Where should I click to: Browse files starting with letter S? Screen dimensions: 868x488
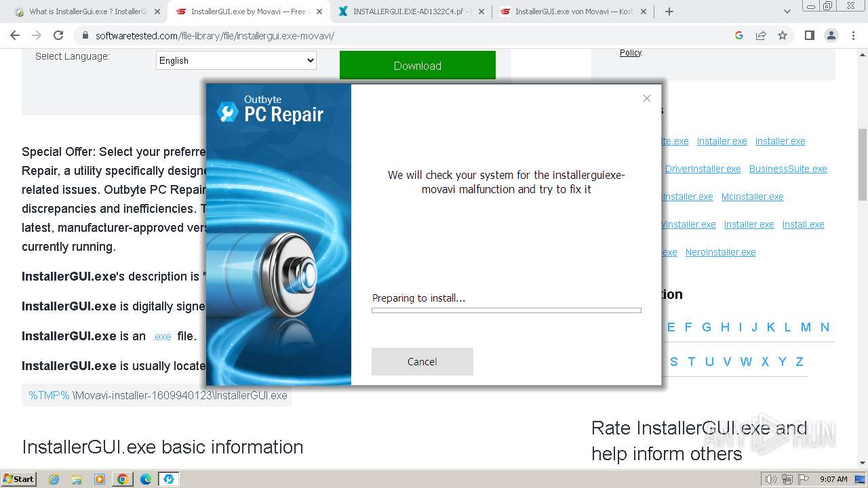(674, 362)
